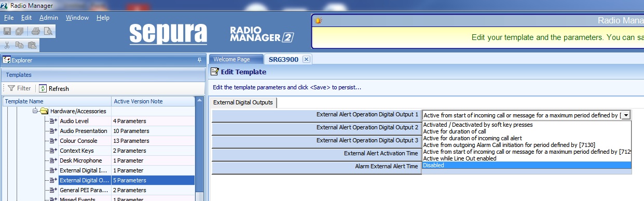Select the Context Keys template

tap(77, 151)
